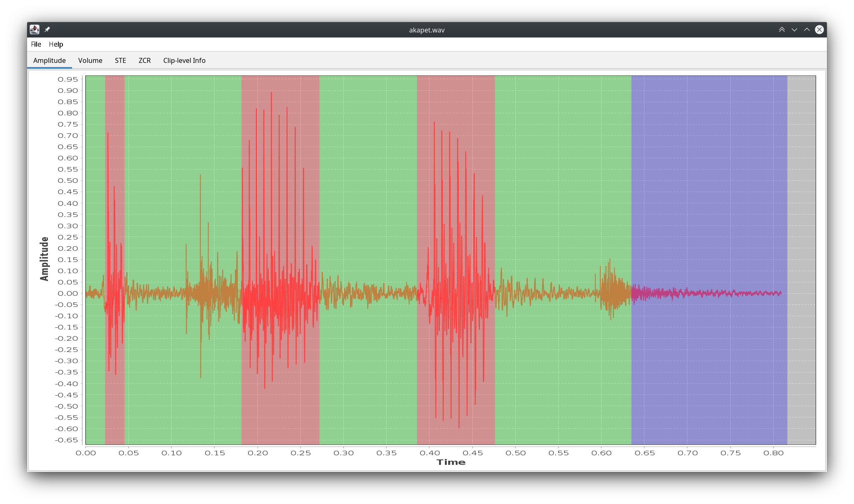Click the akapet.wav title bar text
The image size is (854, 504).
[x=427, y=30]
